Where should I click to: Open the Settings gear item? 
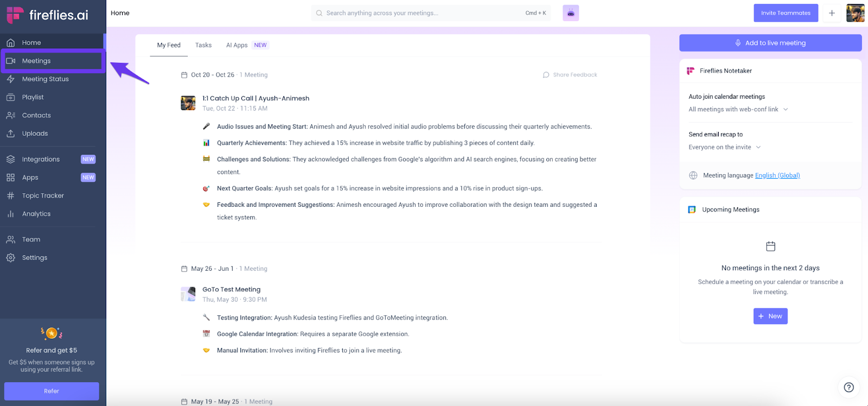click(x=52, y=258)
